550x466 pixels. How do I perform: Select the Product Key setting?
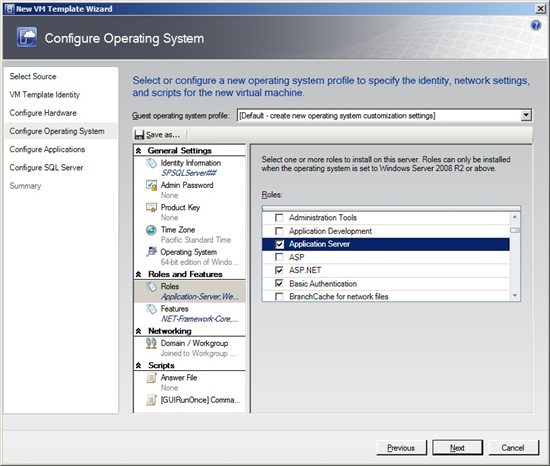(190, 212)
